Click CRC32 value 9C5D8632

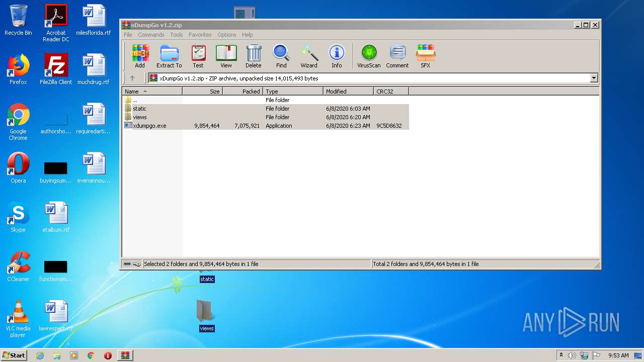point(389,126)
